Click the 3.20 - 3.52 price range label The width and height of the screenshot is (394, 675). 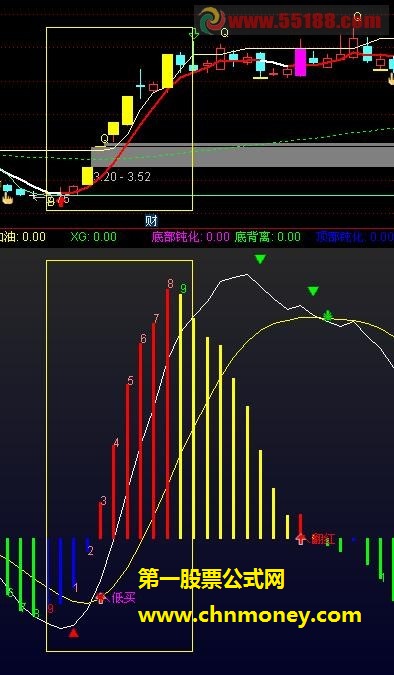click(x=122, y=177)
